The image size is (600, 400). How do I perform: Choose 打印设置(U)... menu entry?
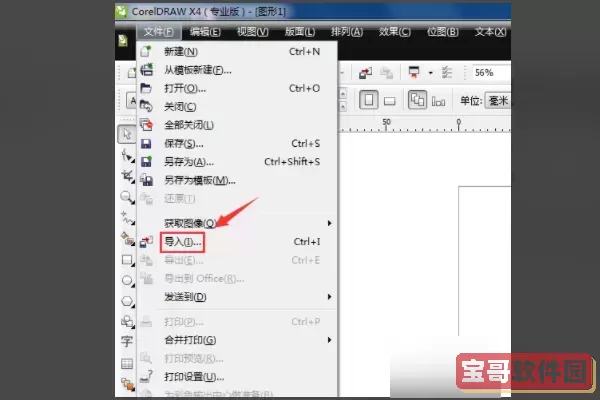pos(237,377)
